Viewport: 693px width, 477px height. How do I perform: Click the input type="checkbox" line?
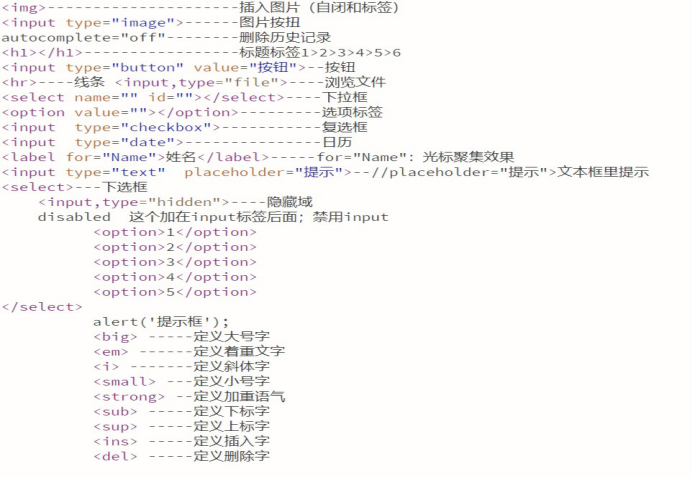[x=185, y=127]
